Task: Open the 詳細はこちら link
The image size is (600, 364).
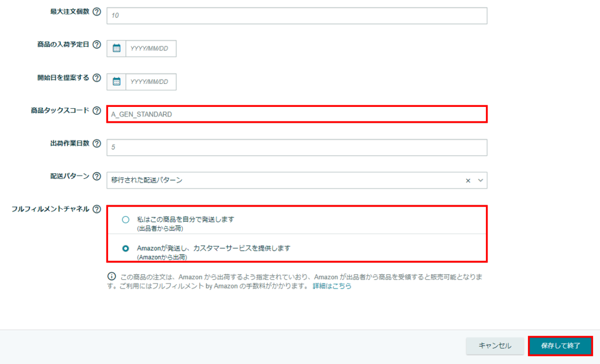Action: pyautogui.click(x=332, y=286)
